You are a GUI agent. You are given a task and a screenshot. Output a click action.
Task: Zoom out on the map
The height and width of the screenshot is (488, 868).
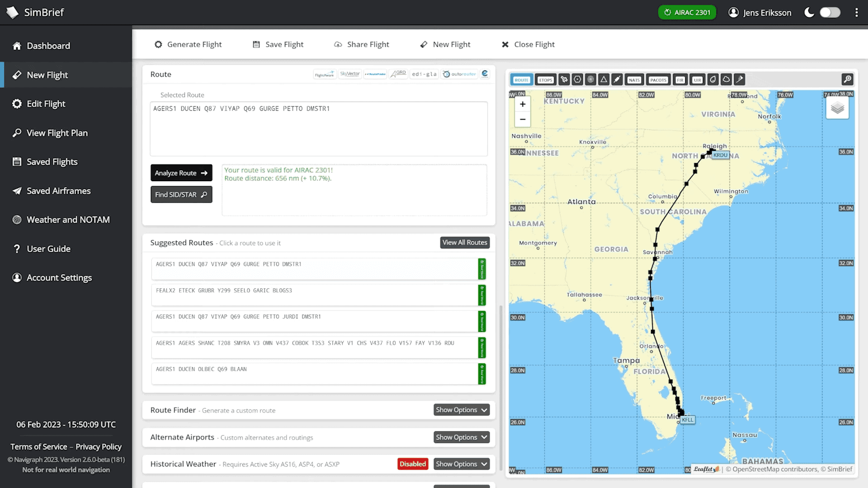pos(523,119)
